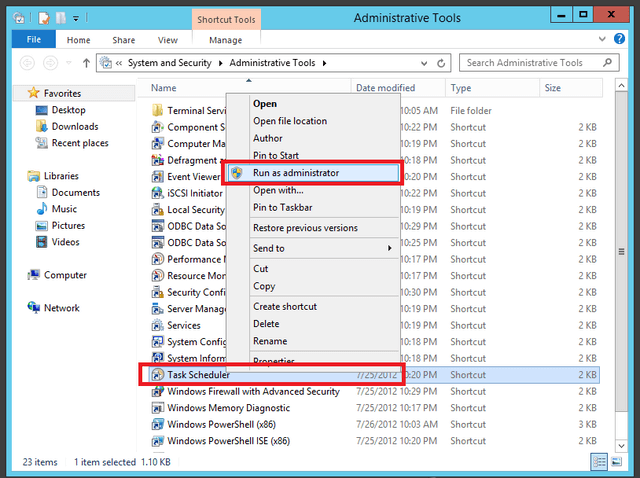Open the address bar history dropdown
Image resolution: width=640 pixels, height=478 pixels.
(x=424, y=63)
